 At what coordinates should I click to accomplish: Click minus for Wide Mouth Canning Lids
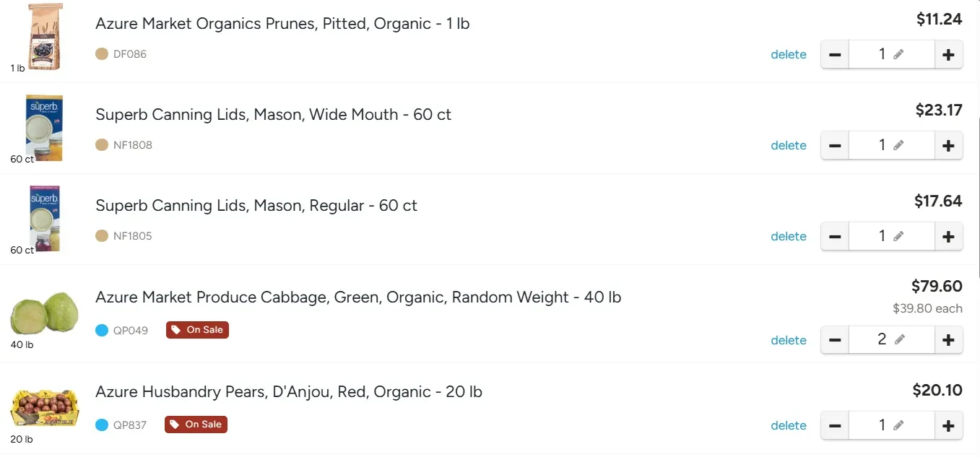835,145
